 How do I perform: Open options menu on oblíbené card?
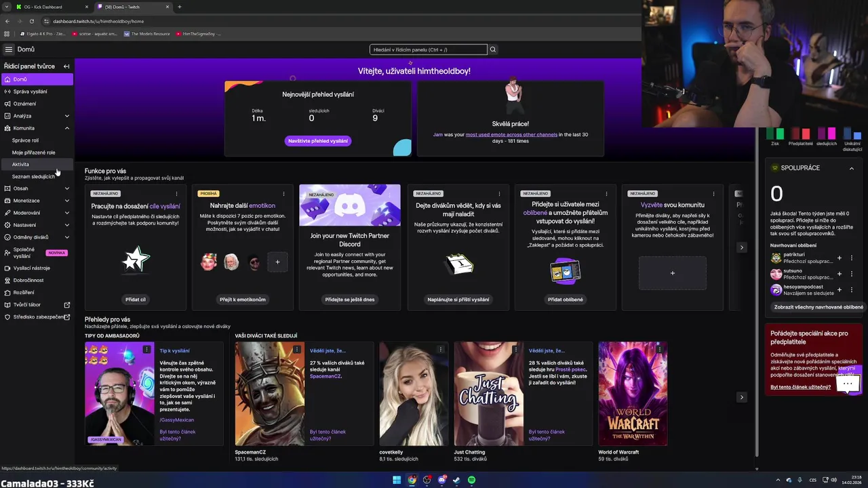tap(606, 194)
